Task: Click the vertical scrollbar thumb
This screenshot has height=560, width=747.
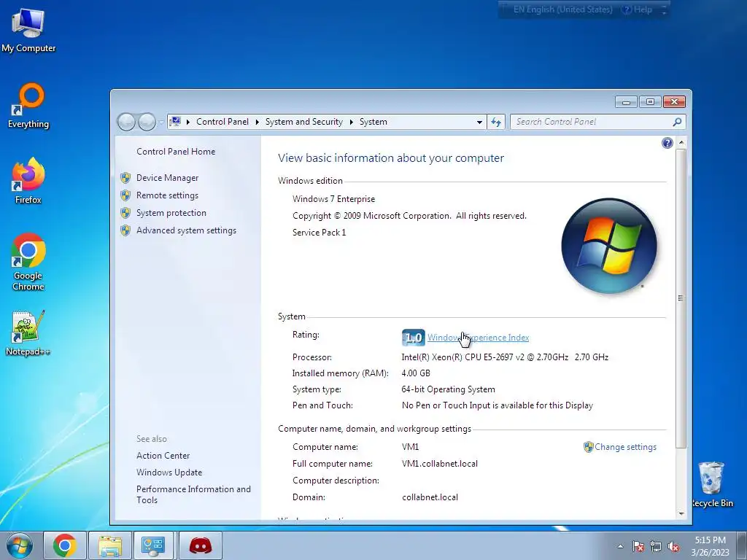Action: pyautogui.click(x=681, y=298)
